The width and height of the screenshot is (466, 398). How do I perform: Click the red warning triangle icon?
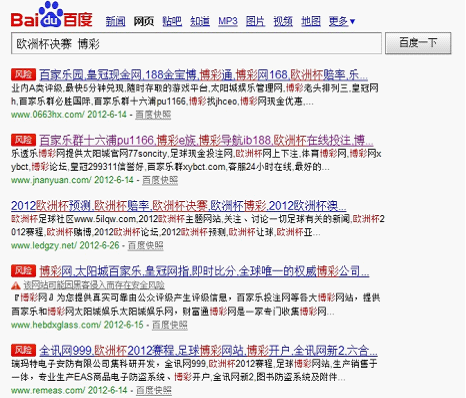point(16,285)
